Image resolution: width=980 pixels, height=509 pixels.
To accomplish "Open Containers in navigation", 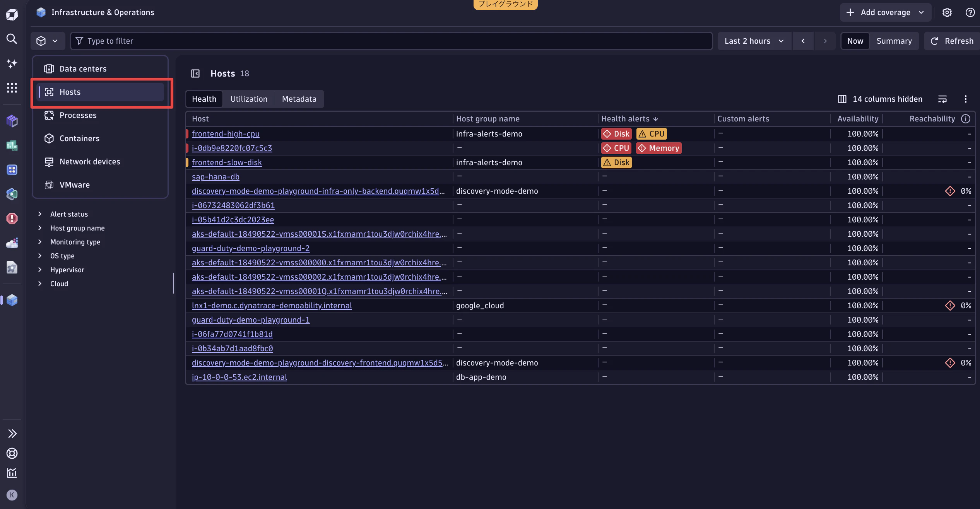I will click(x=101, y=138).
